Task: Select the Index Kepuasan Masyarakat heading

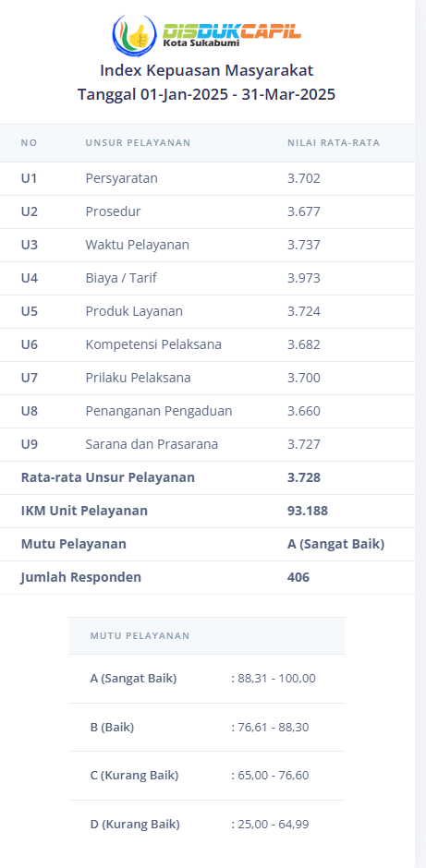Action: [207, 70]
